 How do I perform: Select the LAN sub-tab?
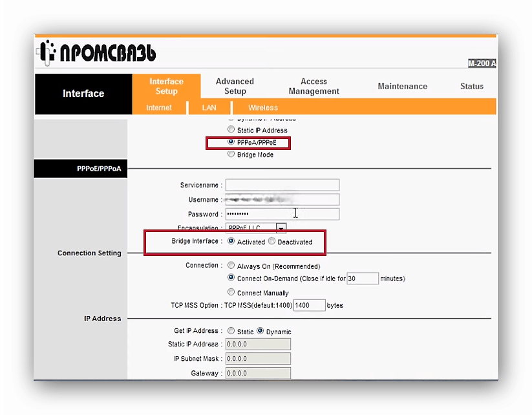tap(209, 107)
